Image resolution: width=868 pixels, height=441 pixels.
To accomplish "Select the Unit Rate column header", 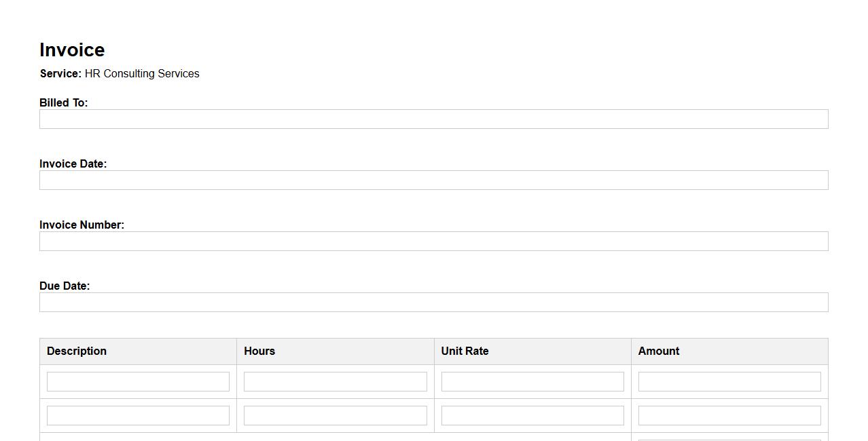I will click(465, 351).
